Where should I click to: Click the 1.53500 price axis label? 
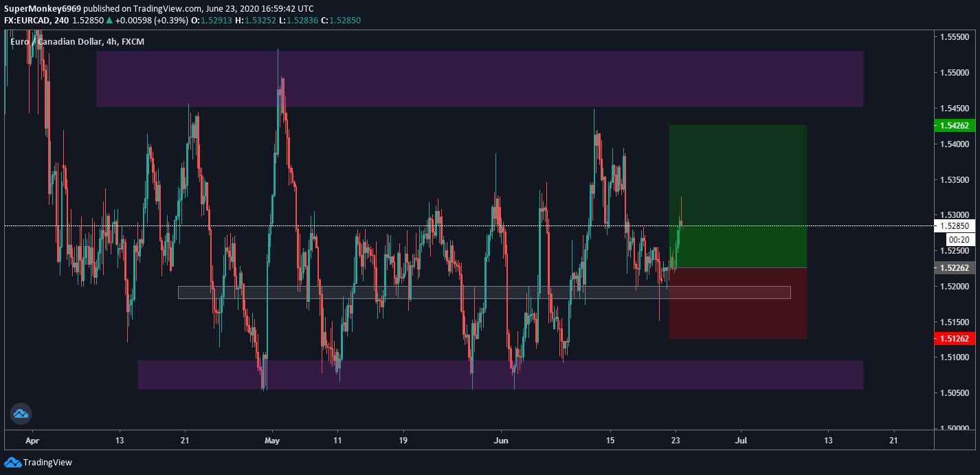(954, 179)
